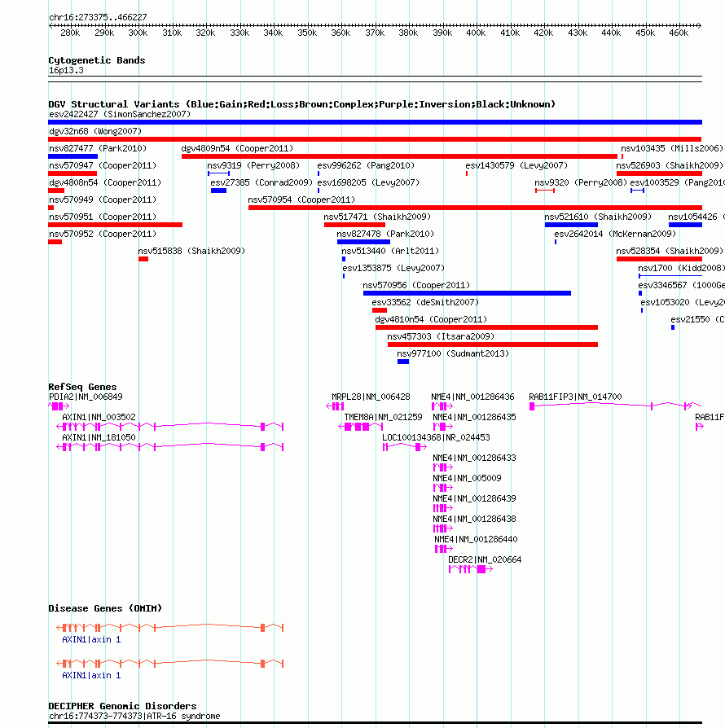Select the RAB11FIP3|NM_014700 gene glyph
This screenshot has width=725, height=728.
point(615,406)
